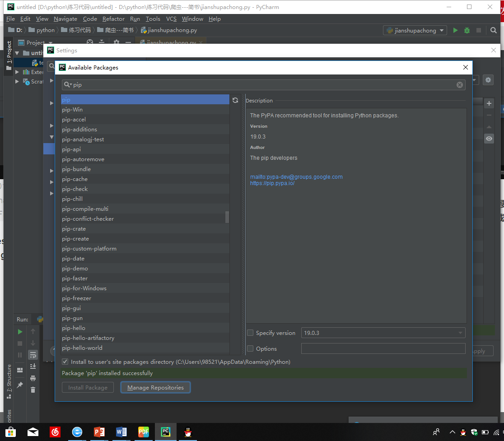
Task: Open Search Everywhere magnifier icon
Action: 494,30
